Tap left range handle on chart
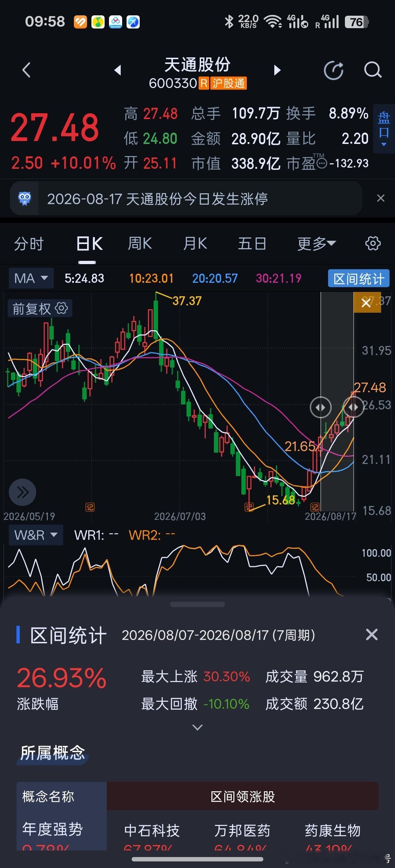395x868 pixels. coord(320,407)
